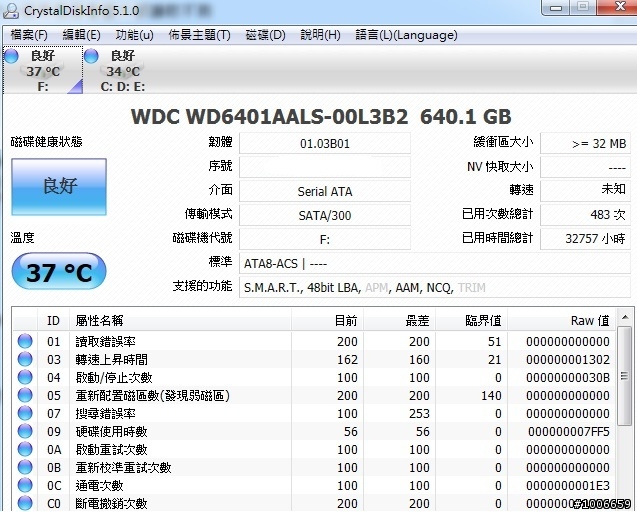
Task: Close the CrystalDiskInfo window
Action: [x=620, y=7]
